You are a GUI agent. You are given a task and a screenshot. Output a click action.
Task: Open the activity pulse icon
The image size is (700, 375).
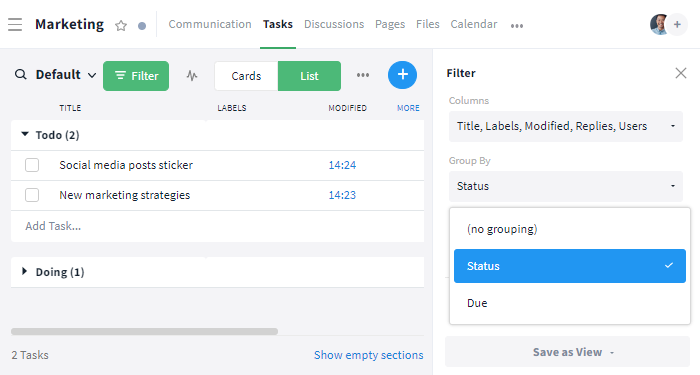pyautogui.click(x=192, y=75)
